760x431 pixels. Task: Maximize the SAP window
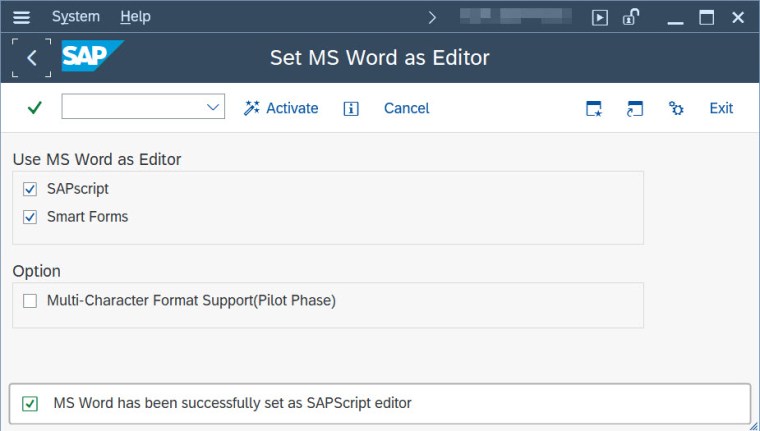coord(707,17)
